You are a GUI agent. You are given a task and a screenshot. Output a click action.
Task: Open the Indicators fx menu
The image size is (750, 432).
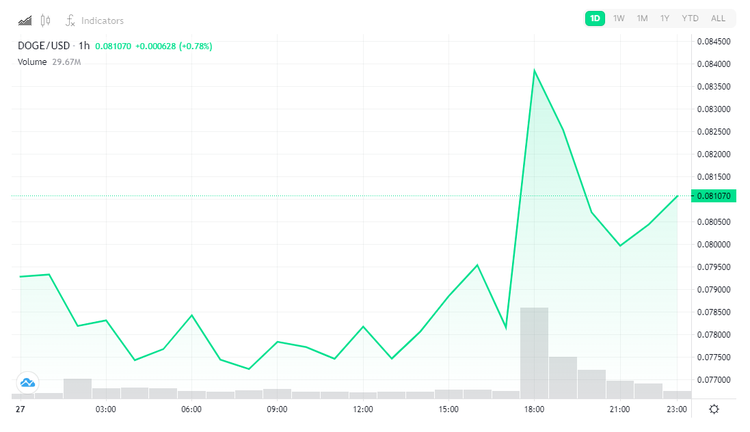[94, 20]
